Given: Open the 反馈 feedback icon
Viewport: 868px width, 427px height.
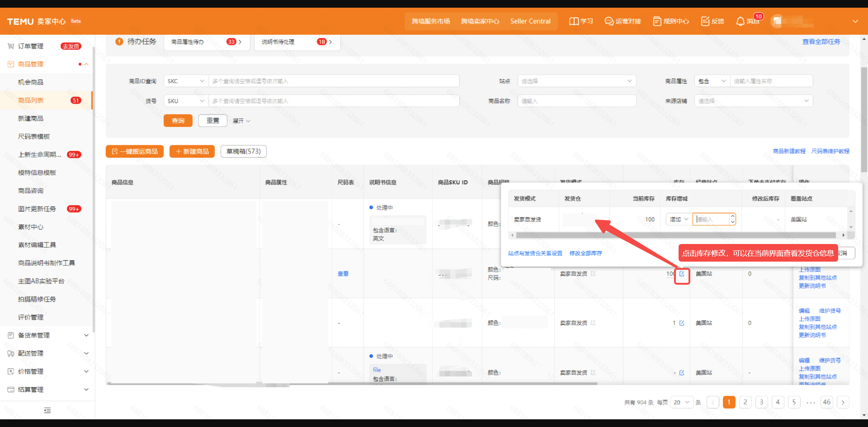Looking at the screenshot, I should (705, 21).
